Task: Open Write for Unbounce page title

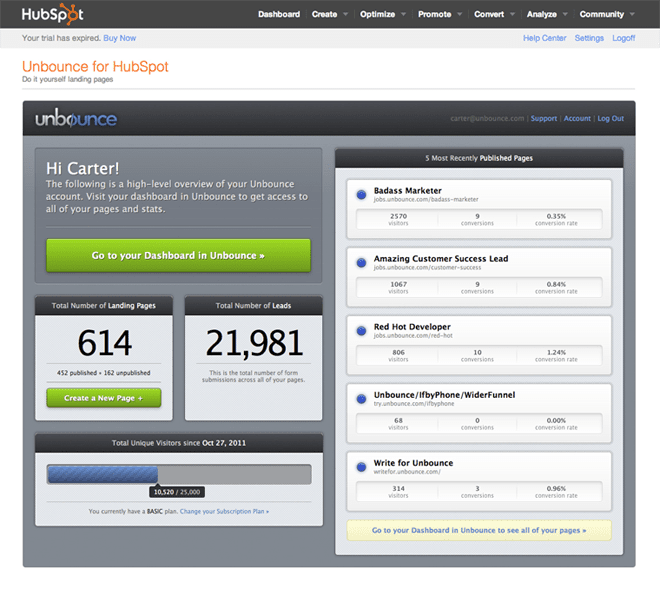Action: [x=413, y=463]
